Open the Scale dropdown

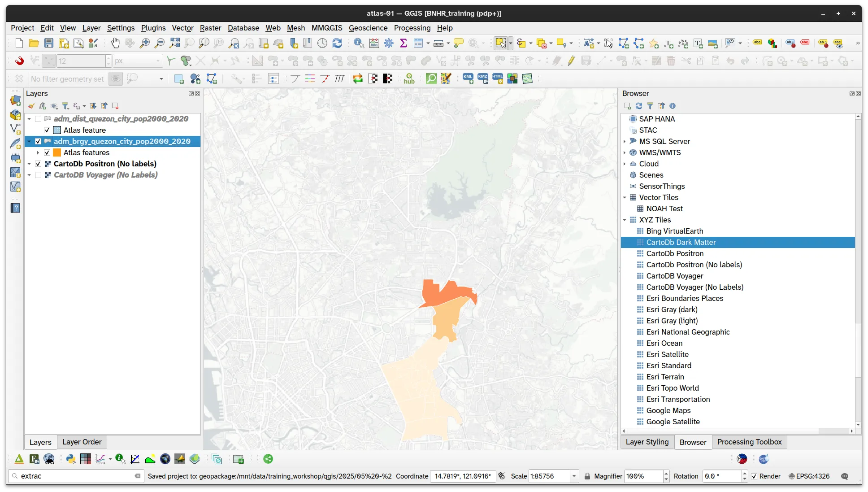click(x=574, y=476)
